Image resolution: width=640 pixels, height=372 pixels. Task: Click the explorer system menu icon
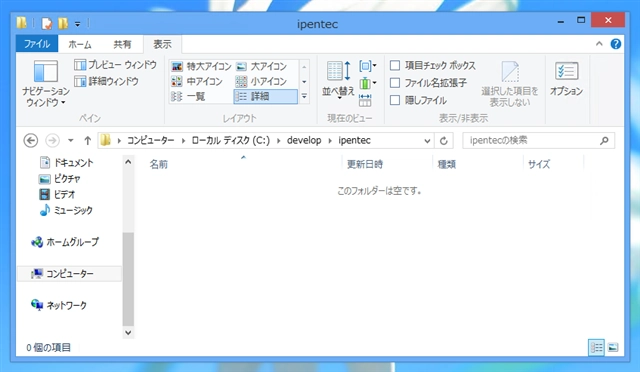point(22,23)
